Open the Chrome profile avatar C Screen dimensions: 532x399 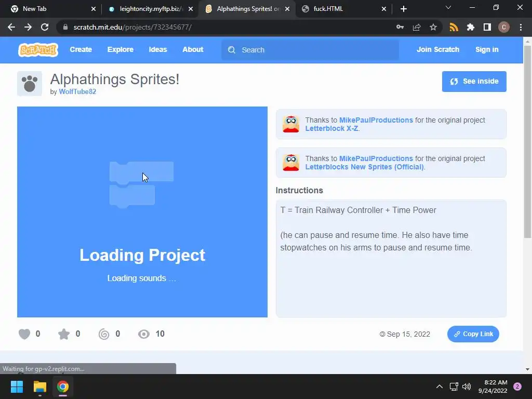(x=504, y=27)
